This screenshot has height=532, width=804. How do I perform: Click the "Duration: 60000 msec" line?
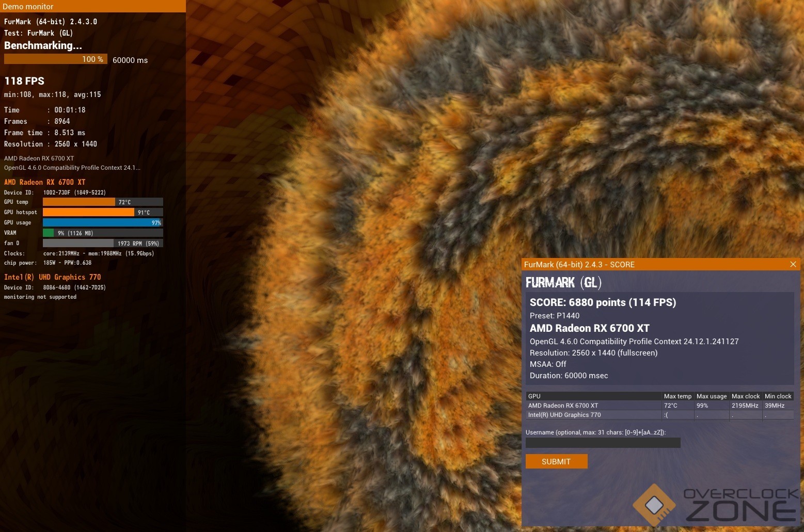pyautogui.click(x=569, y=376)
